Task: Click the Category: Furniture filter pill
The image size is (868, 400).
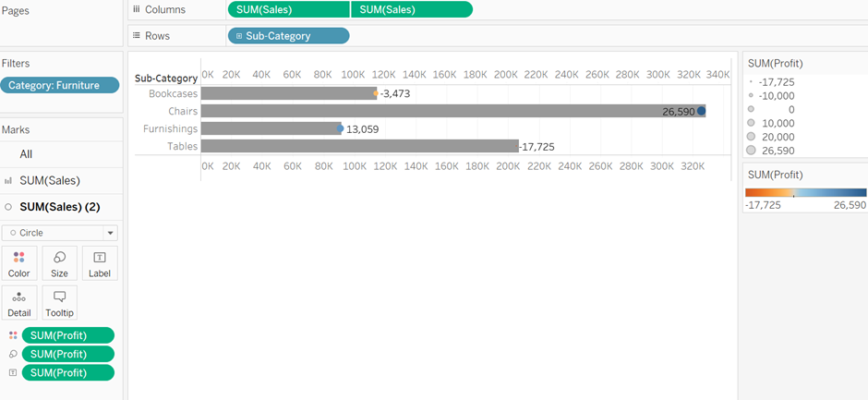Action: click(x=60, y=85)
